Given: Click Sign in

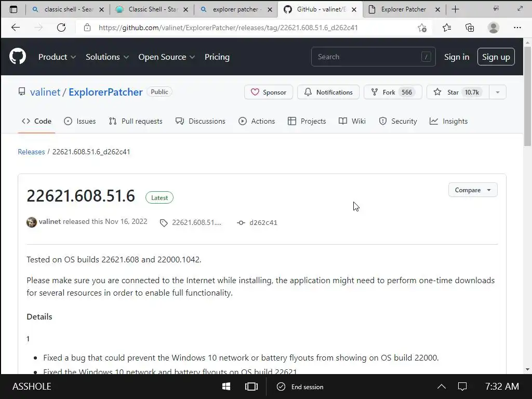Looking at the screenshot, I should tap(457, 57).
